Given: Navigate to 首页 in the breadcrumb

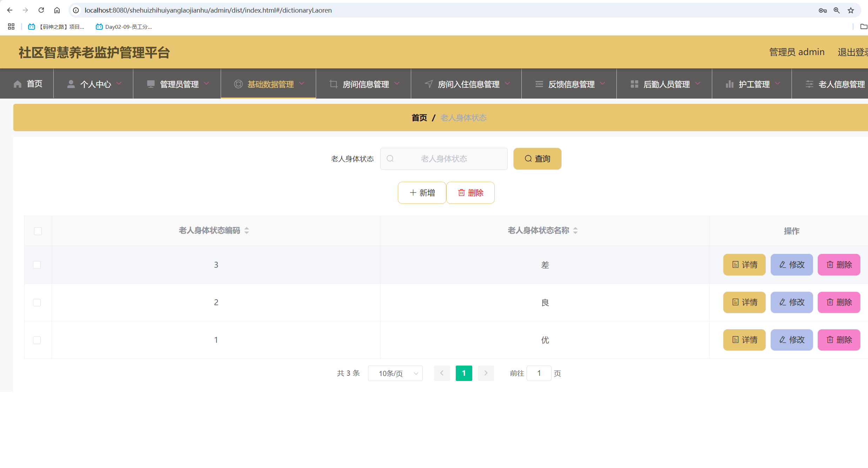Looking at the screenshot, I should pyautogui.click(x=419, y=118).
